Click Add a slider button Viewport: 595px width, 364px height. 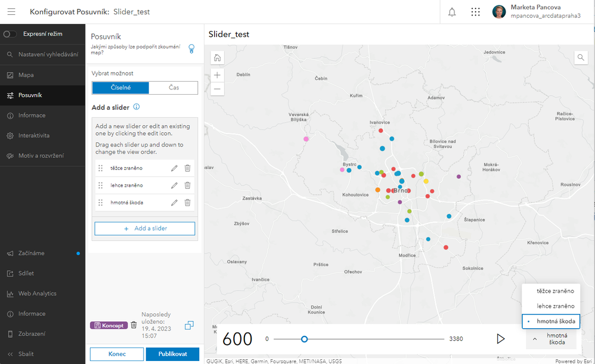click(x=145, y=229)
